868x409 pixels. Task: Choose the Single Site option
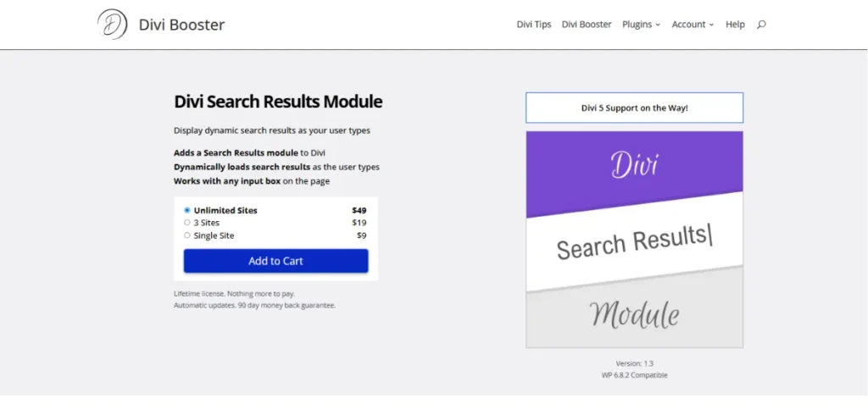coord(187,235)
